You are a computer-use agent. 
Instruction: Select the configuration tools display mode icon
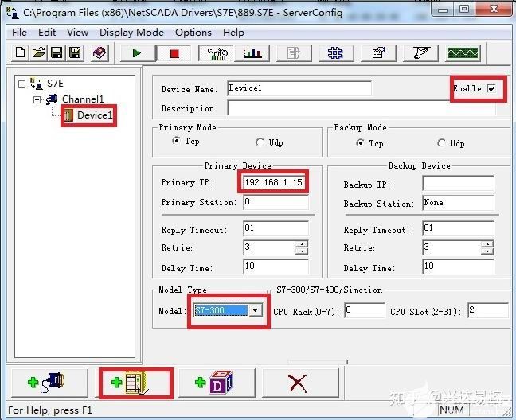tap(217, 53)
